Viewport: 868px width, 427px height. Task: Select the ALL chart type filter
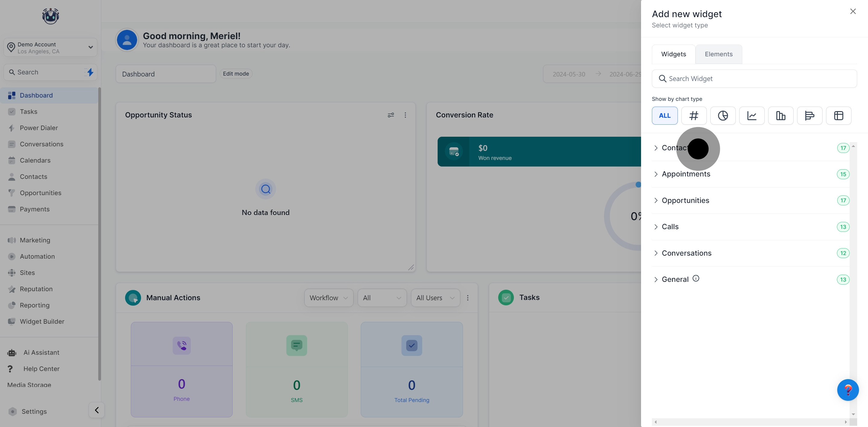[665, 116]
